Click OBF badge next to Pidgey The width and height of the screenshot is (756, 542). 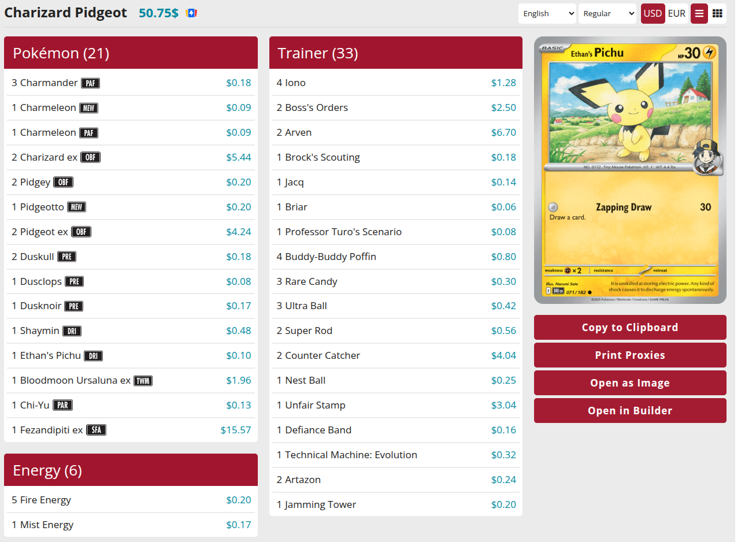point(64,182)
